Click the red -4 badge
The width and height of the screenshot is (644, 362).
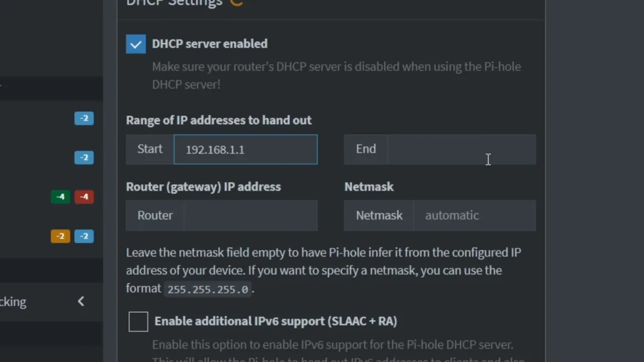(84, 197)
